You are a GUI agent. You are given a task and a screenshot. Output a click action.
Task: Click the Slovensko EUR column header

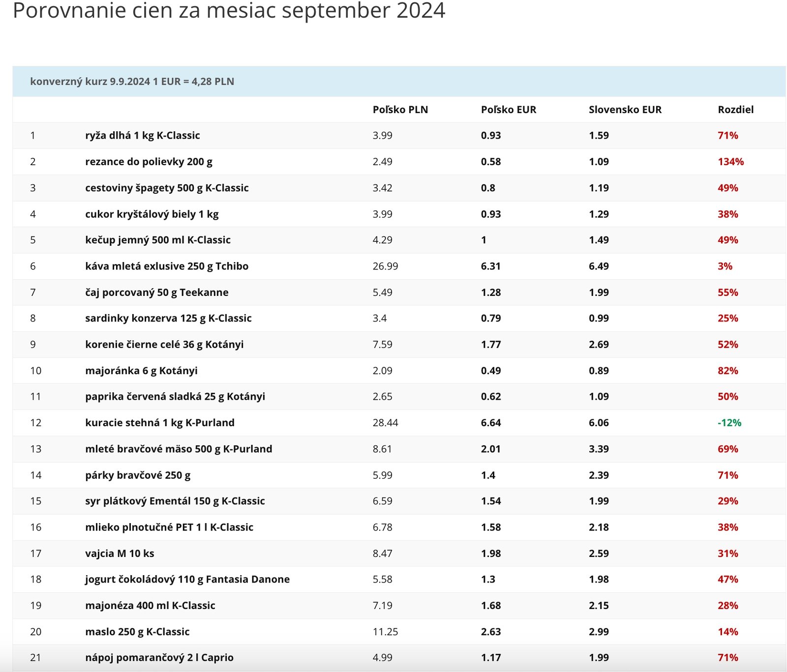pyautogui.click(x=625, y=110)
